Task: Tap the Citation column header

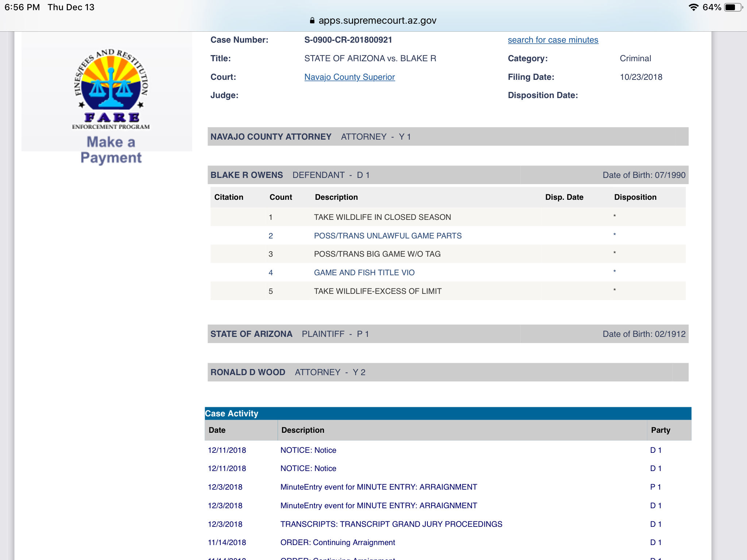Action: 229,197
